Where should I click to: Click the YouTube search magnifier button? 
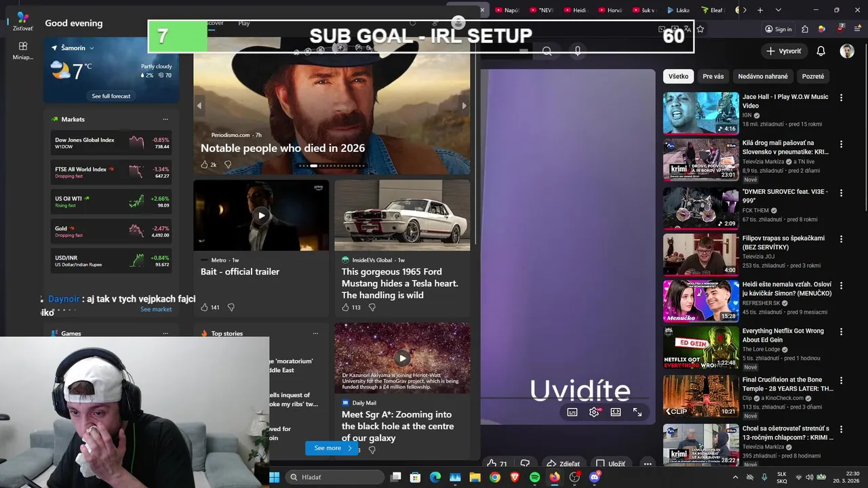coord(547,51)
